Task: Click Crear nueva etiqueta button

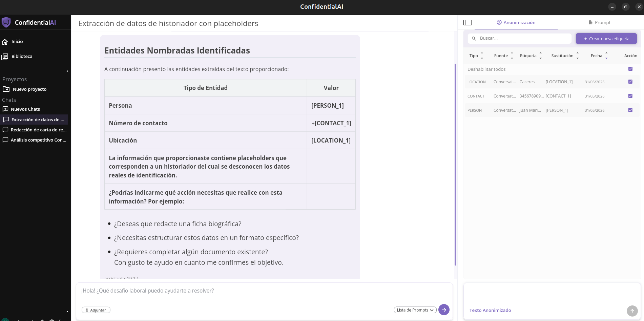Action: pyautogui.click(x=606, y=39)
